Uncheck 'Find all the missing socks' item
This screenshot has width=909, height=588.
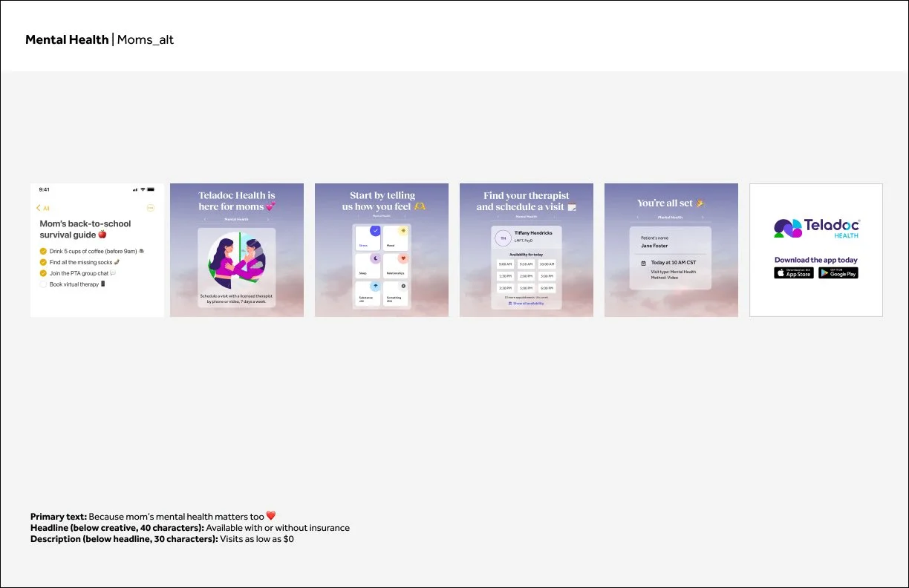(x=43, y=262)
